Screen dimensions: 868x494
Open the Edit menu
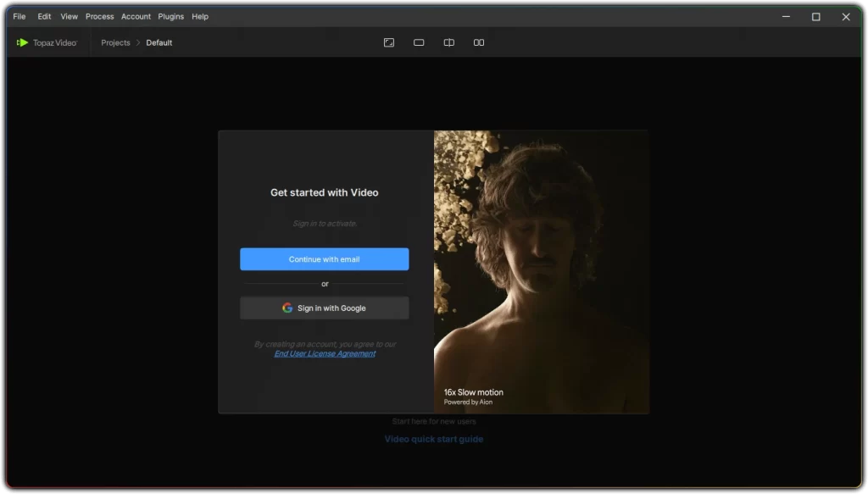pos(43,16)
